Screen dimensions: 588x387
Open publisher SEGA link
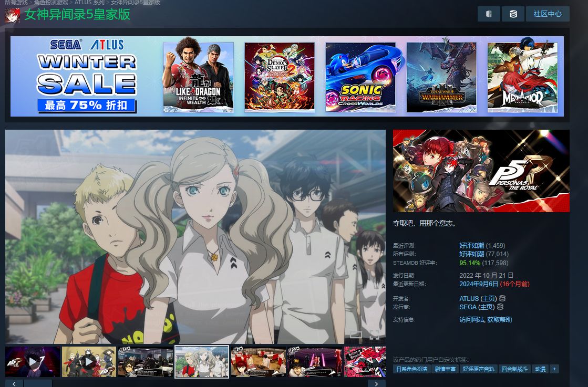click(468, 307)
